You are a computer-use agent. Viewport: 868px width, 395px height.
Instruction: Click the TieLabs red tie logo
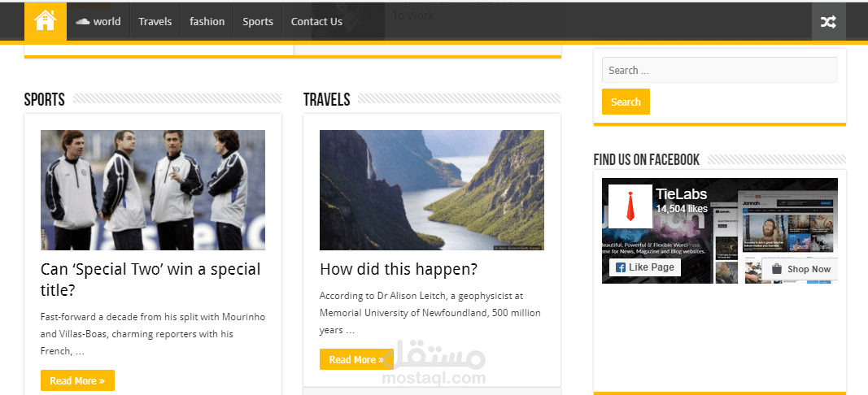[x=630, y=206]
